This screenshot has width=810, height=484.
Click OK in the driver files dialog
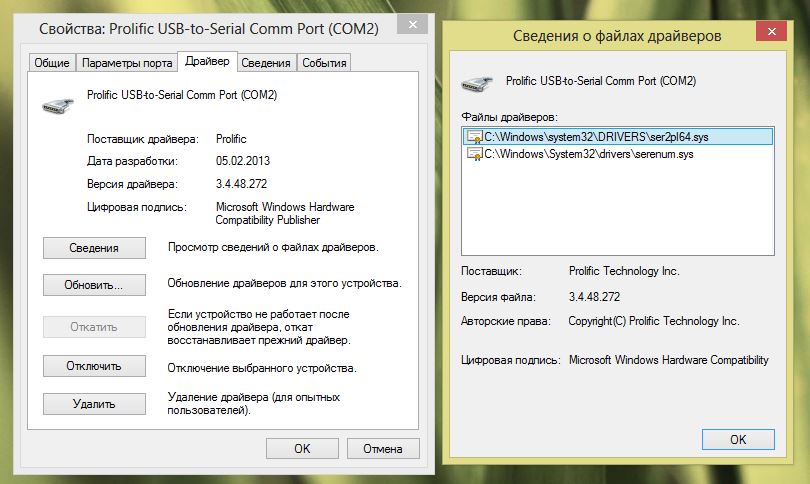738,440
